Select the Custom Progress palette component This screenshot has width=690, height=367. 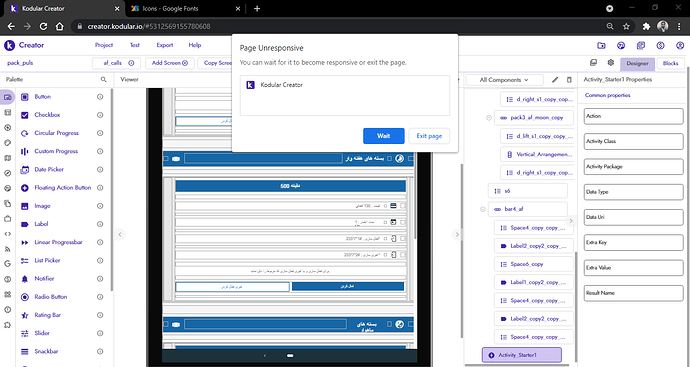coord(56,151)
